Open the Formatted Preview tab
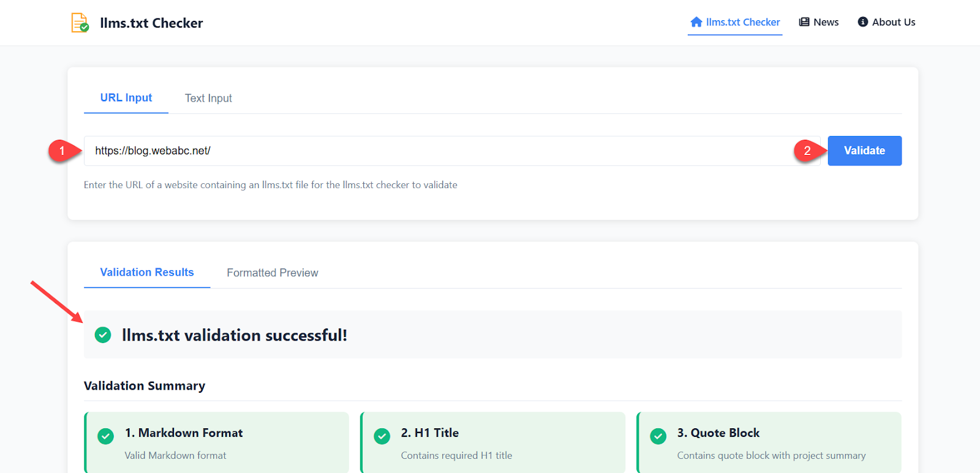Viewport: 980px width, 473px height. click(x=272, y=273)
